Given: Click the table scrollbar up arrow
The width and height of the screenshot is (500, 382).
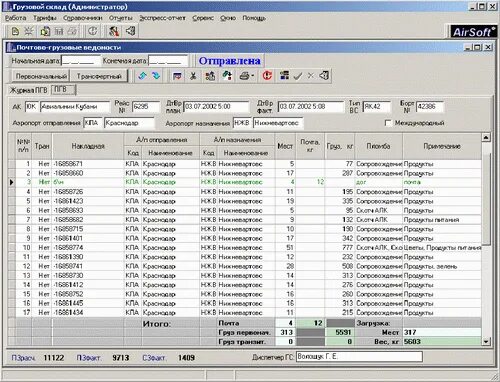Looking at the screenshot, I should [486, 137].
